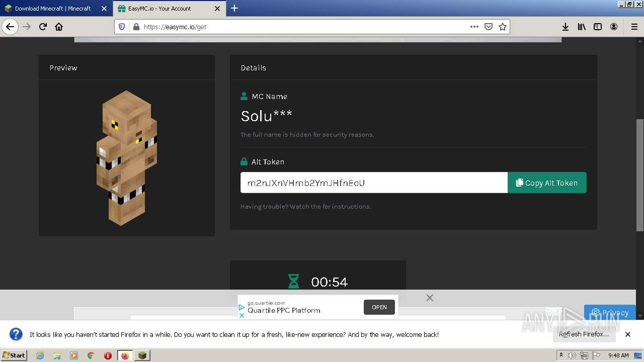Open Action Center flag icon
Viewport: 644px width, 362px height.
tap(596, 355)
